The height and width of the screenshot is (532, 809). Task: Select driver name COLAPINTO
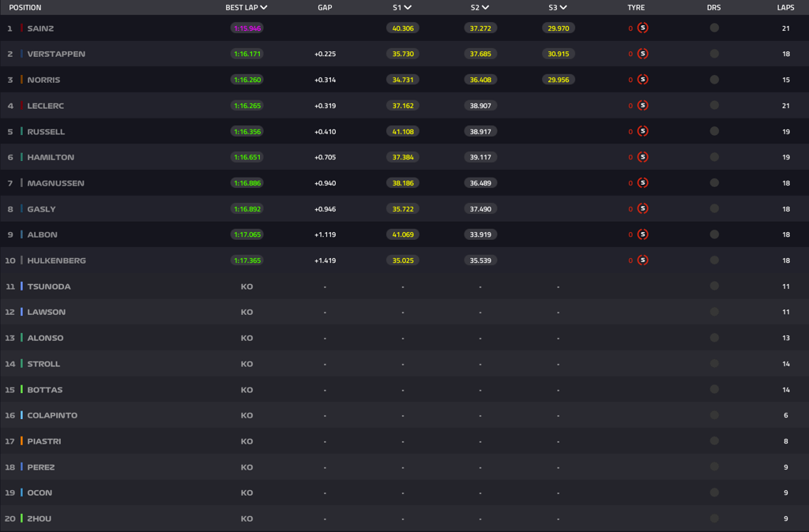(52, 415)
